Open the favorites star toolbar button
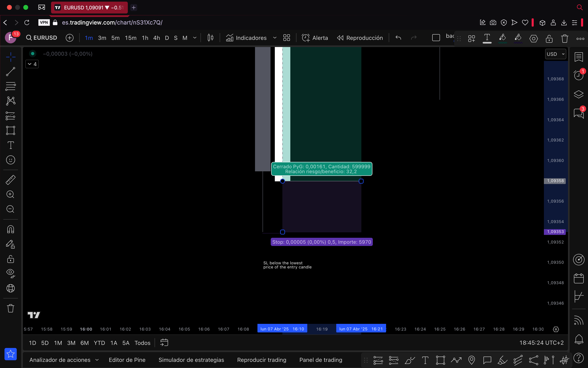This screenshot has width=588, height=368. pyautogui.click(x=10, y=354)
